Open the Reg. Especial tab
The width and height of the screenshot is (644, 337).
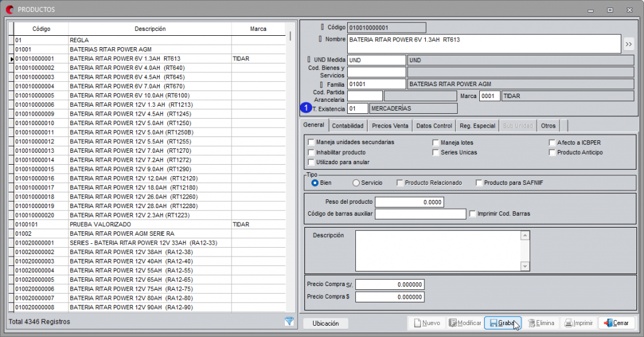477,126
